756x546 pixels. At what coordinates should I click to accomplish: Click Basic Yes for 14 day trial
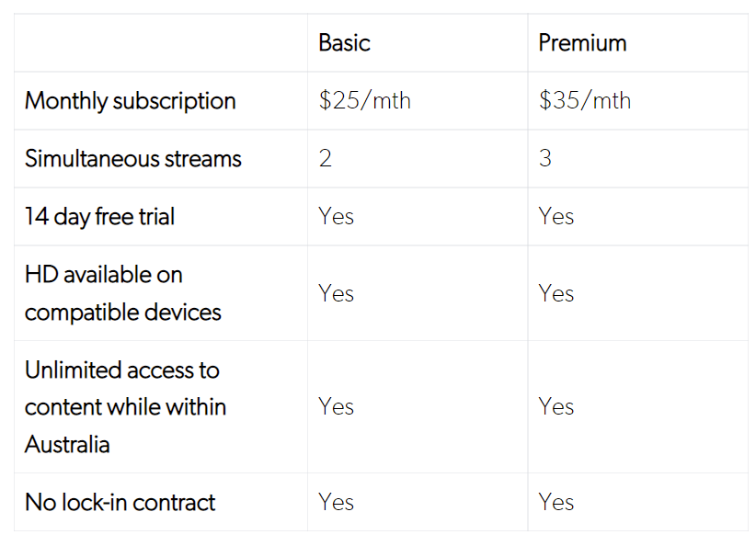(336, 217)
